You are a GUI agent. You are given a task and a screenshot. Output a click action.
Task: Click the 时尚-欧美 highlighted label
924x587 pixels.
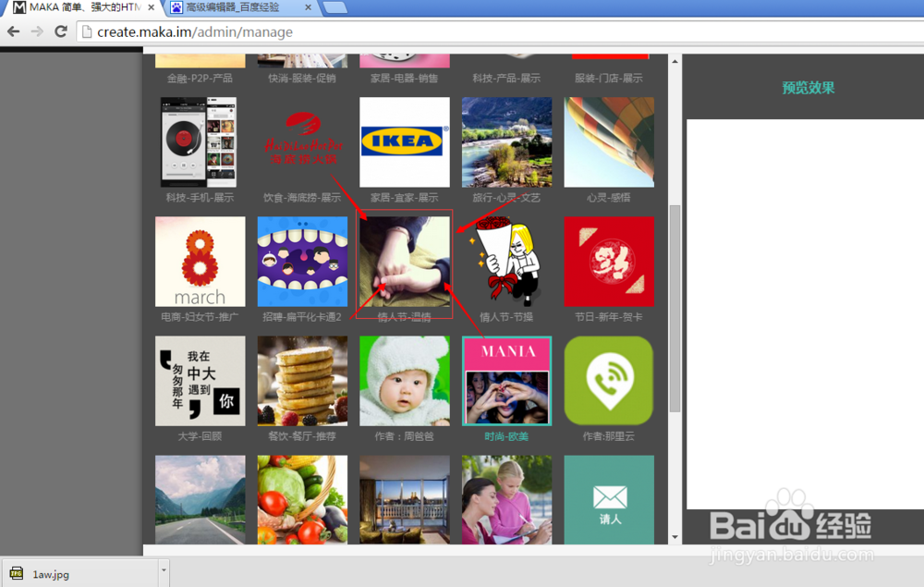pyautogui.click(x=506, y=436)
